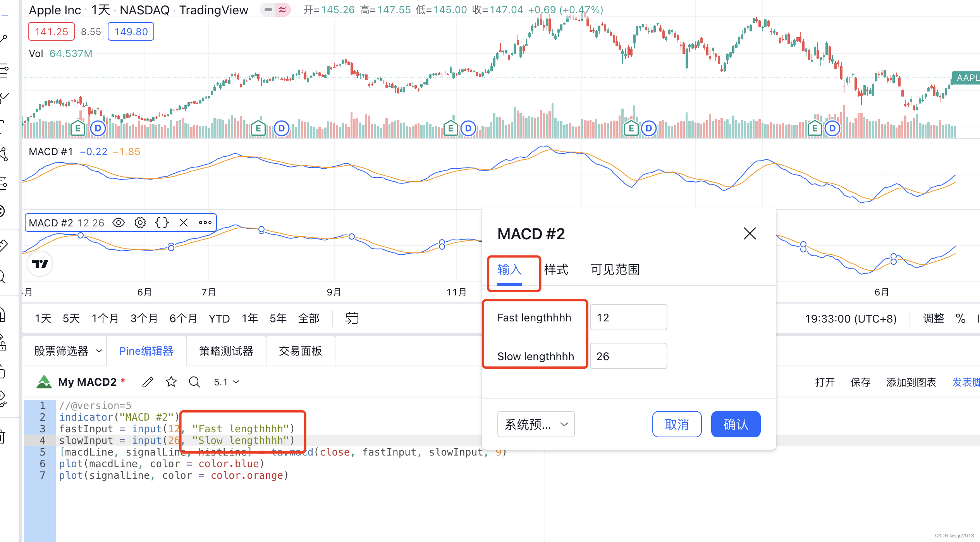This screenshot has height=542, width=980.
Task: Open MACD #2 source code with {} icon
Action: 162,222
